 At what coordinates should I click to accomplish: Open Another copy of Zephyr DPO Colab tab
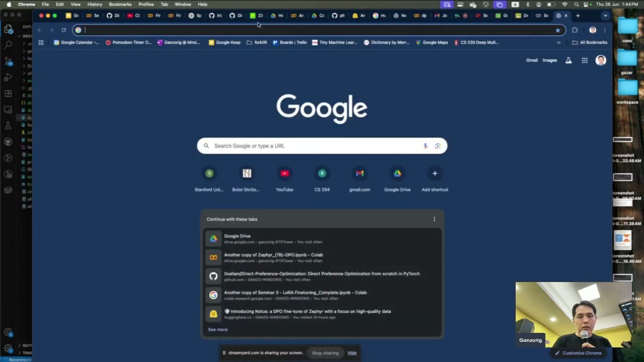tap(322, 257)
